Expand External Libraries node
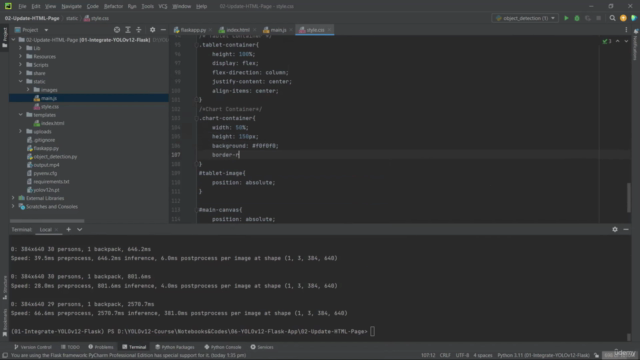The image size is (640, 360). coord(13,198)
